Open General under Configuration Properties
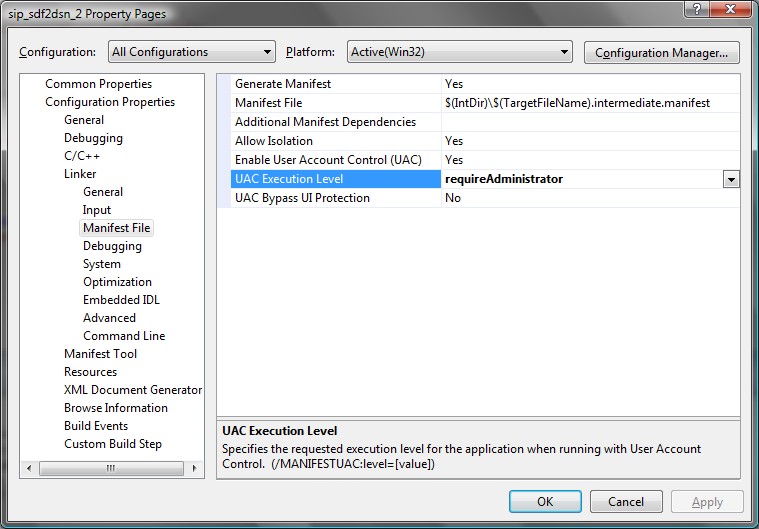This screenshot has width=759, height=529. click(x=84, y=120)
